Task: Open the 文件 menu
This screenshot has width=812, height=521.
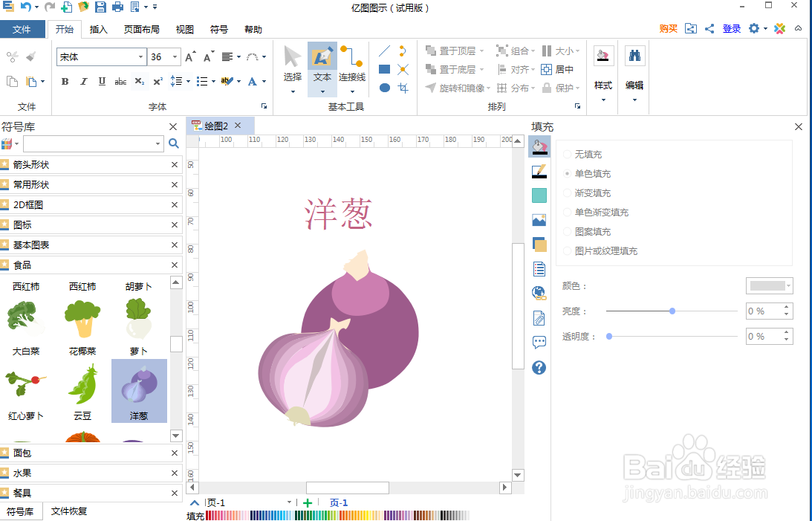Action: (22, 30)
